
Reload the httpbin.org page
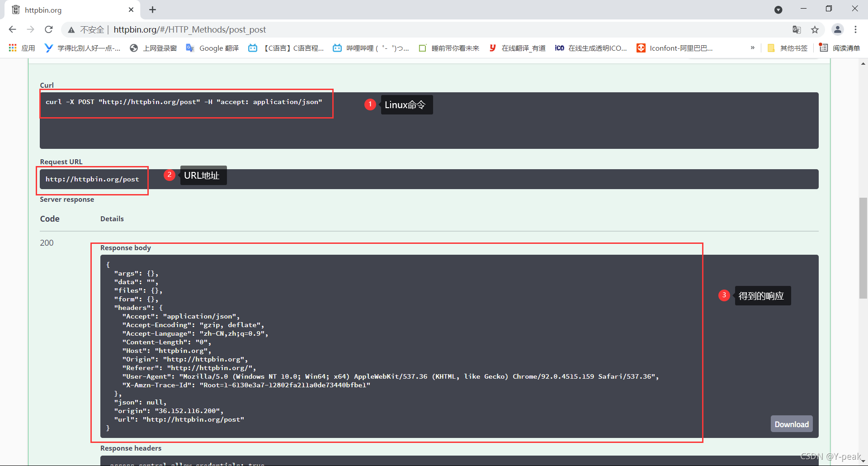(x=49, y=29)
